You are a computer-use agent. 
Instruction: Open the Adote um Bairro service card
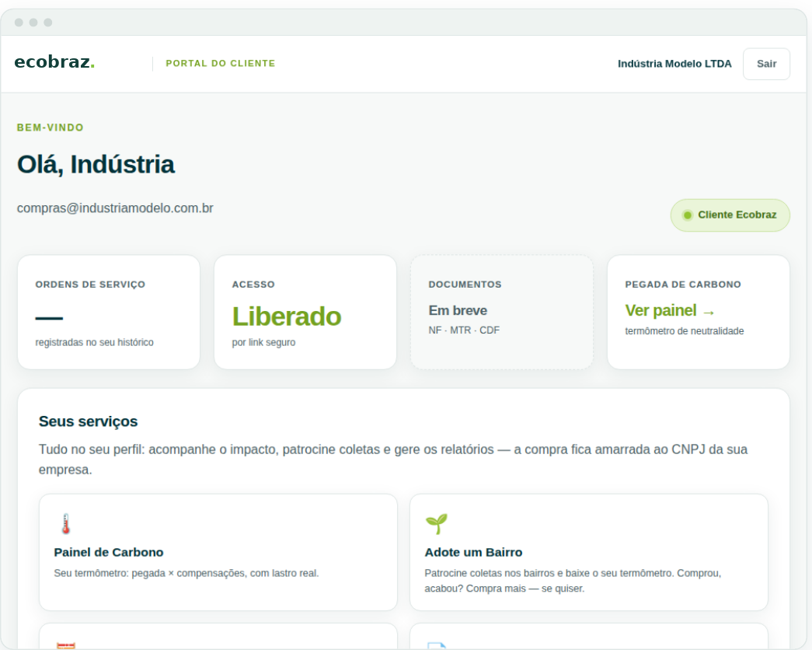[589, 552]
